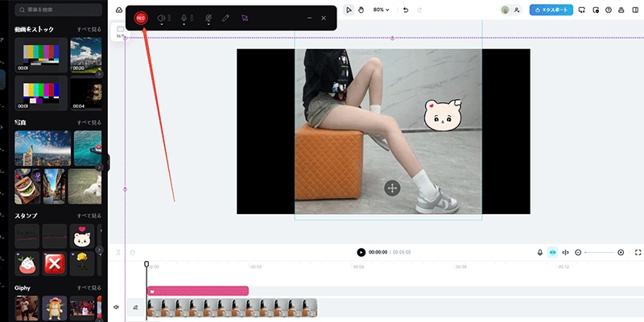The height and width of the screenshot is (322, 644).
Task: Show more stickers with arrow
Action: pos(99,250)
